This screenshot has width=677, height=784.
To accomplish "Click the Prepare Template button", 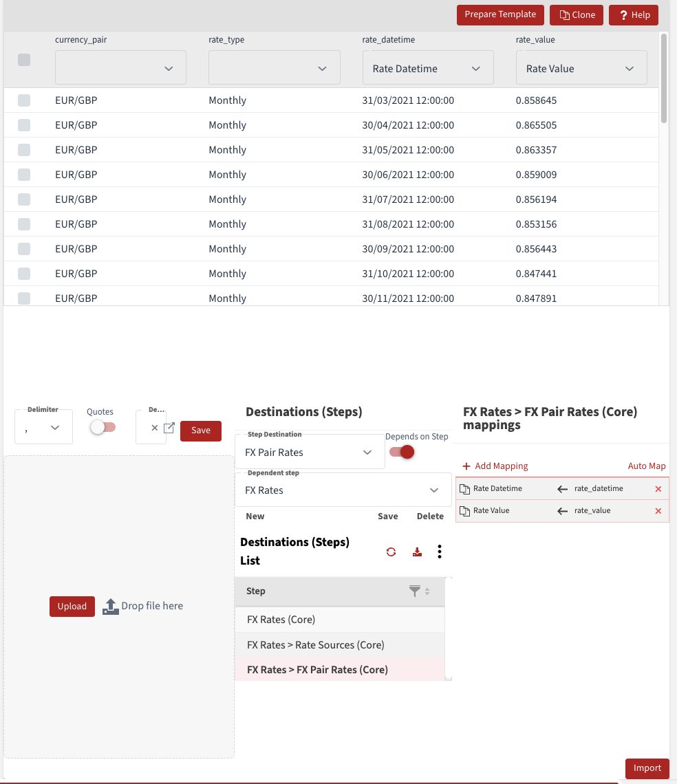I will click(x=500, y=14).
